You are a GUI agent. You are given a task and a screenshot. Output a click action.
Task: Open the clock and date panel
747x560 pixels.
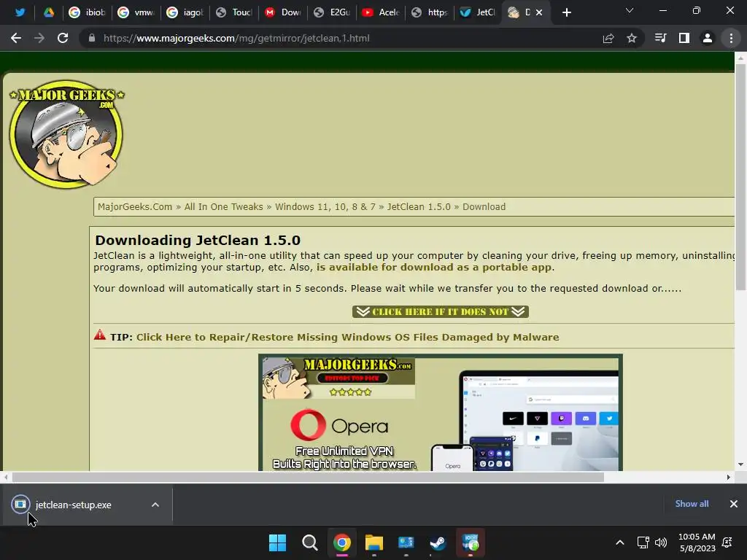697,542
